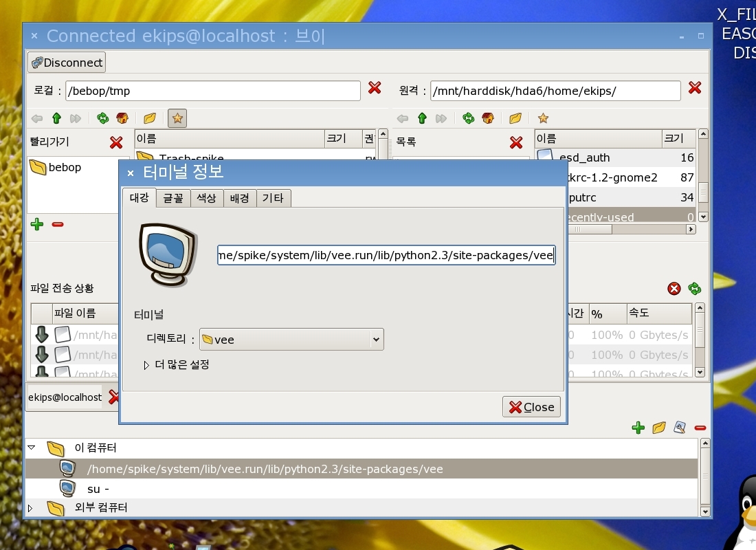Collapse the 이 컴퓨터 tree node
Viewport: 756px width, 550px height.
point(31,448)
